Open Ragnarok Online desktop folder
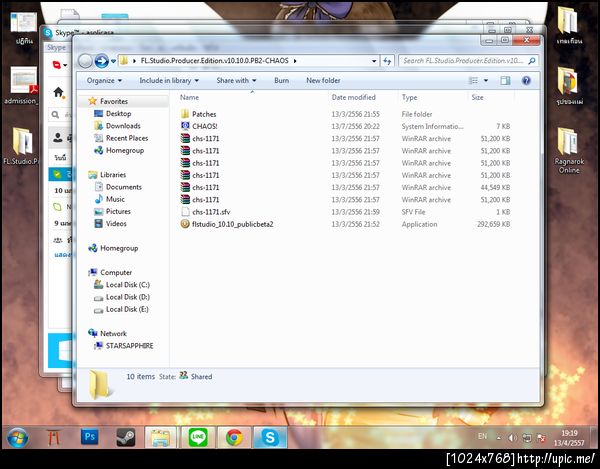The width and height of the screenshot is (600, 469). coord(569,151)
